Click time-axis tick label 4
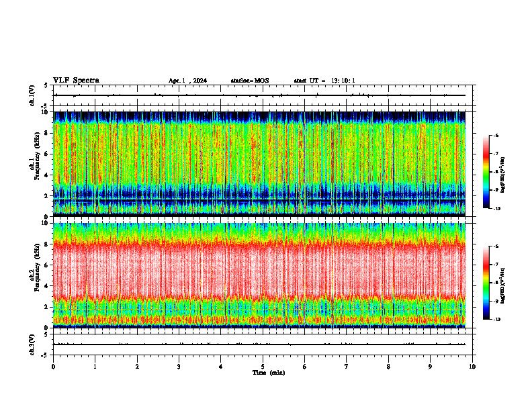The image size is (532, 411). (x=221, y=367)
